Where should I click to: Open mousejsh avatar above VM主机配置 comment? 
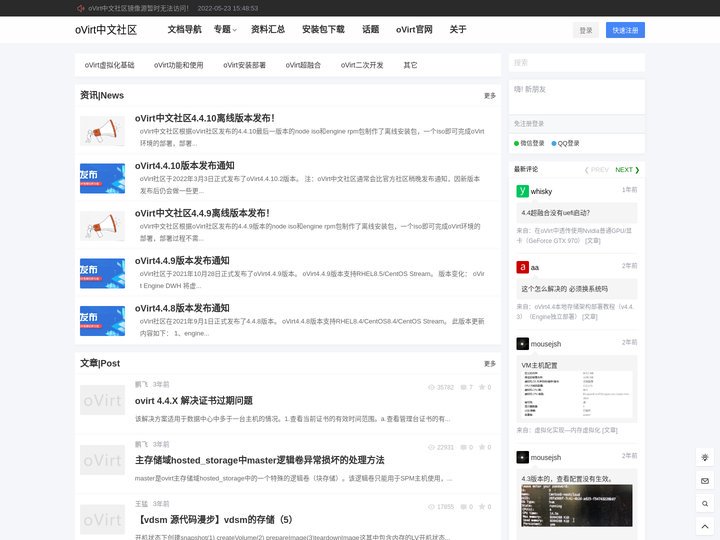pos(523,343)
